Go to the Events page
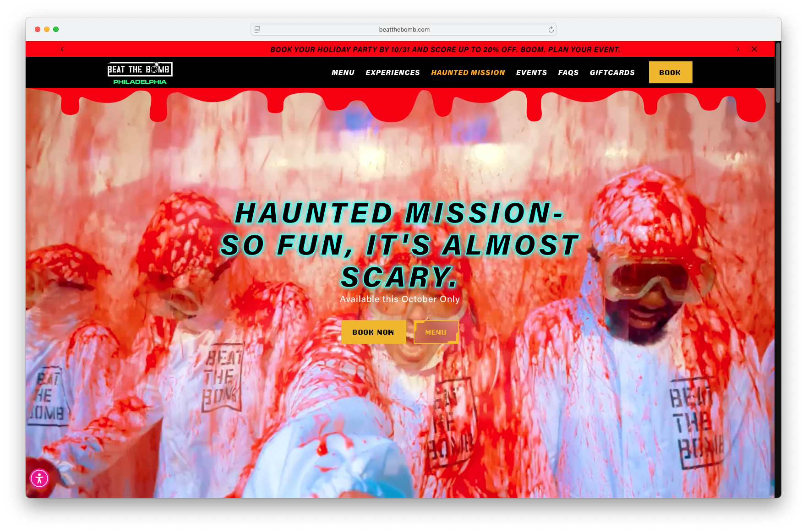Image resolution: width=807 pixels, height=532 pixels. click(x=531, y=73)
